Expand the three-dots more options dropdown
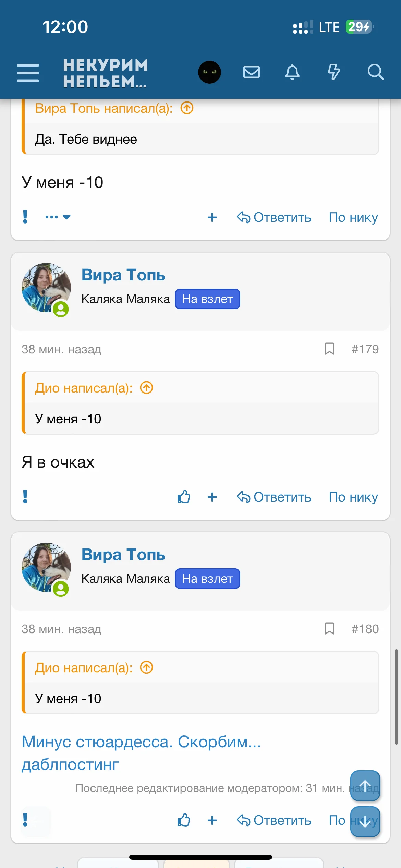The height and width of the screenshot is (868, 401). pos(58,217)
